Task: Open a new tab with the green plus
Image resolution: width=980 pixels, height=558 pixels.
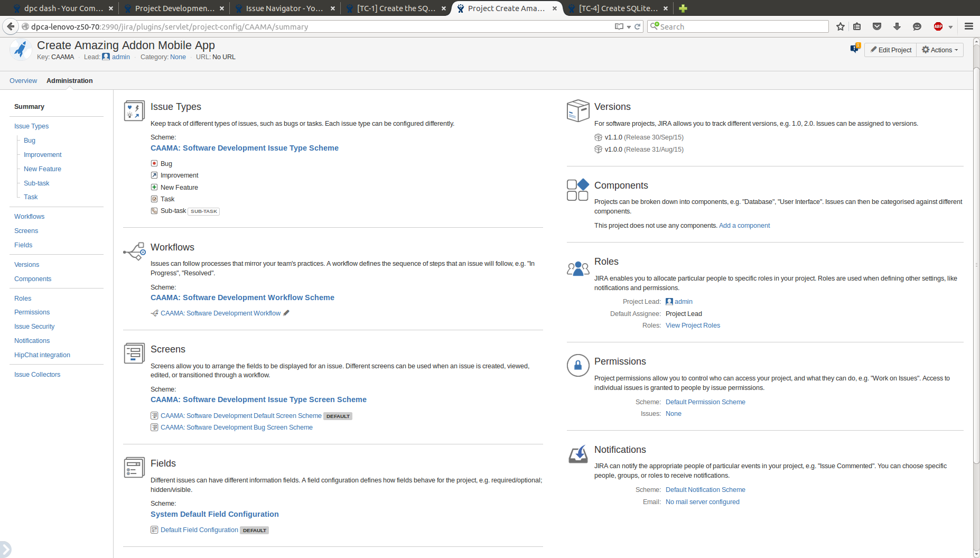Action: pyautogui.click(x=683, y=8)
